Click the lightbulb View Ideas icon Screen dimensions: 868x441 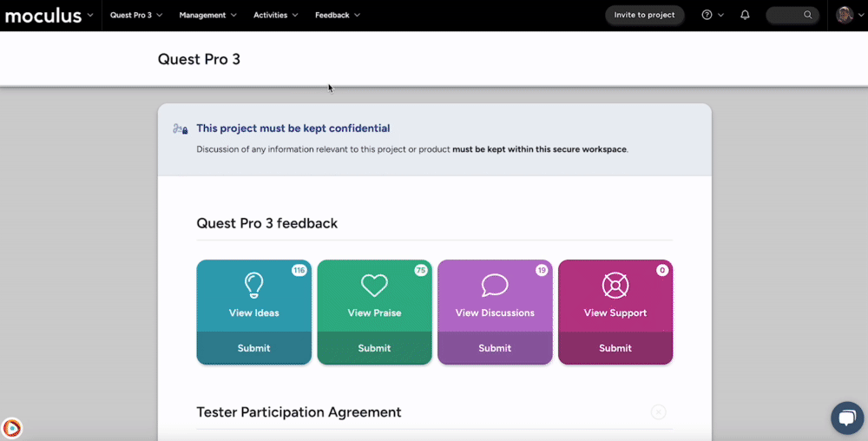[x=253, y=285]
